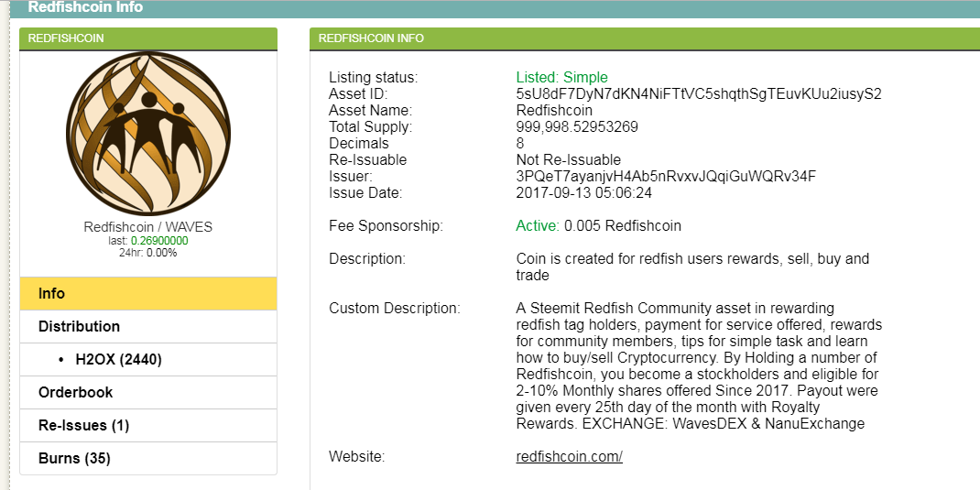
Task: Click the issuer address 3PQeT7ayanjvH4Ab5nRvxvJQqiGuWQRv34F
Action: [666, 176]
